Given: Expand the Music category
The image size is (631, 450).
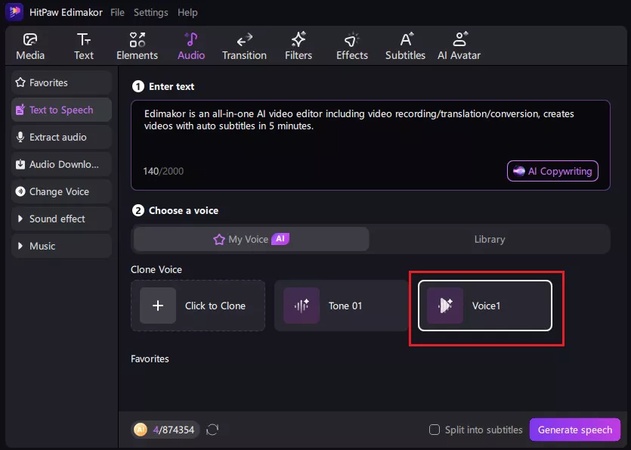Looking at the screenshot, I should tap(20, 246).
